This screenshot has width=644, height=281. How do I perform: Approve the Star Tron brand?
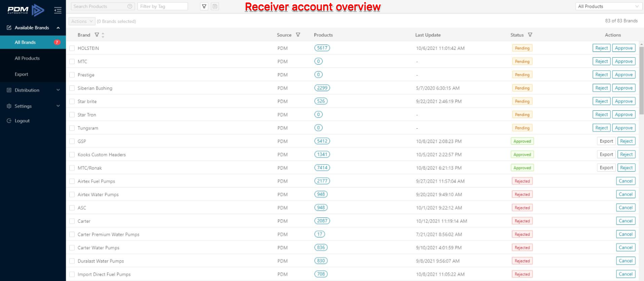pos(624,115)
